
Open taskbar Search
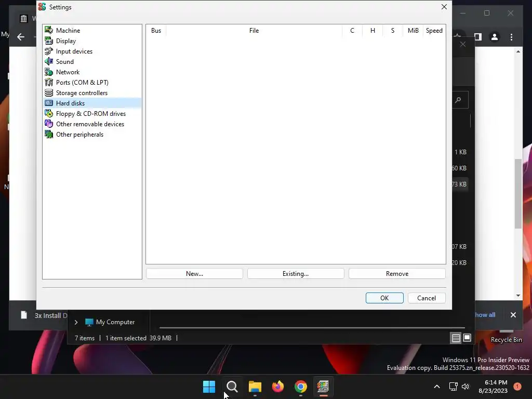click(x=232, y=387)
